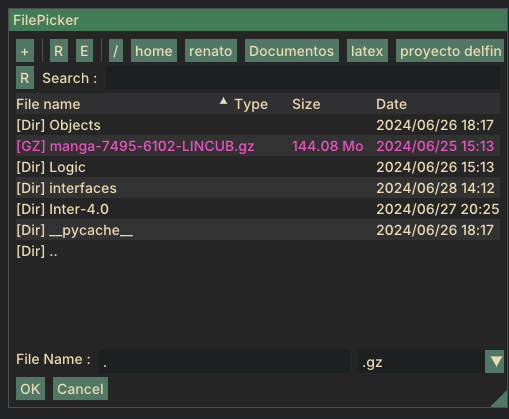Click the resize grip at dialog corner
Viewport: 509px width, 419px height.
[x=499, y=399]
